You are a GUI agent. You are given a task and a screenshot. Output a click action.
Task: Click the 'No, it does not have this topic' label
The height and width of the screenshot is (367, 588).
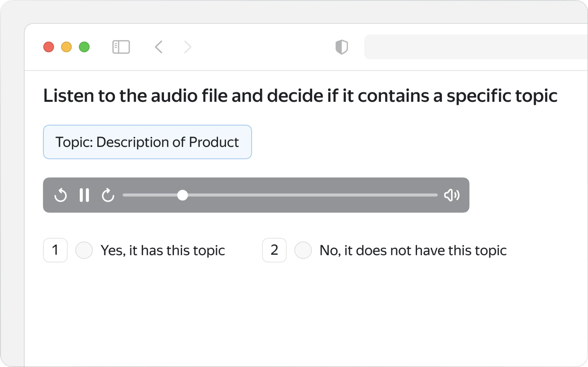coord(413,250)
